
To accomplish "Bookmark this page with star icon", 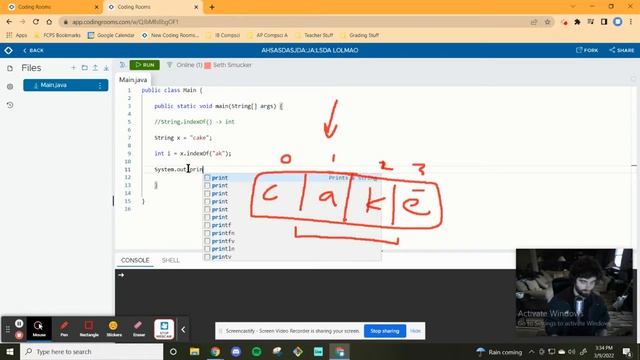I will [547, 22].
